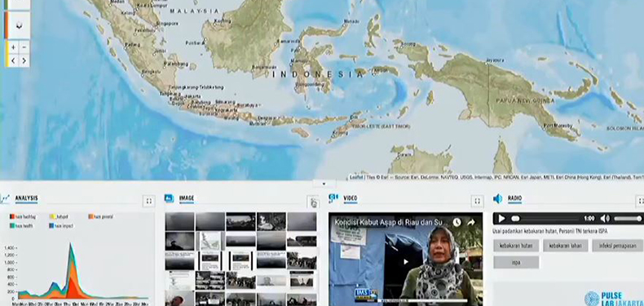Viewport: 644px width, 306px height.
Task: Click the Pulse Lab Jakarta logo
Action: coord(614,299)
